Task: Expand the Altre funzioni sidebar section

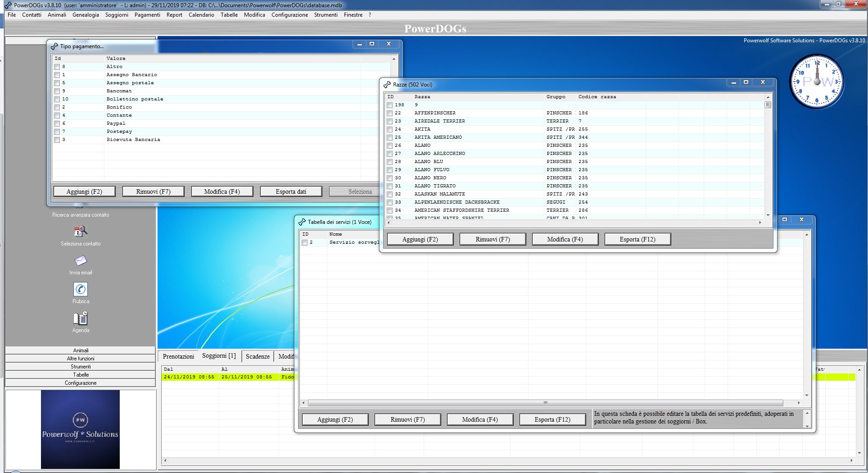Action: 81,359
